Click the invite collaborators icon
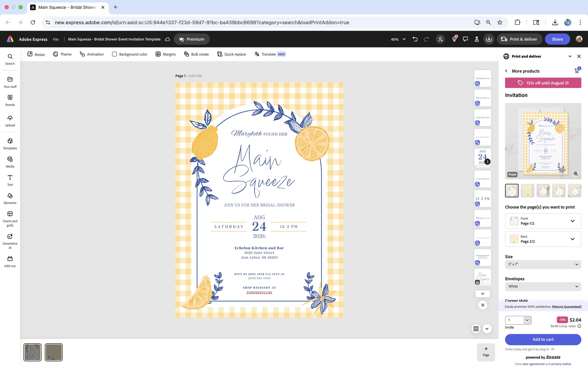 (x=440, y=39)
